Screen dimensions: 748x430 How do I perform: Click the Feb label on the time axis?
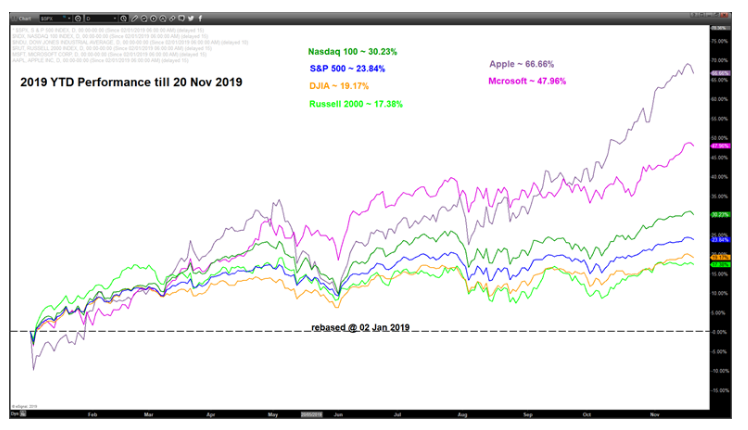(x=93, y=415)
